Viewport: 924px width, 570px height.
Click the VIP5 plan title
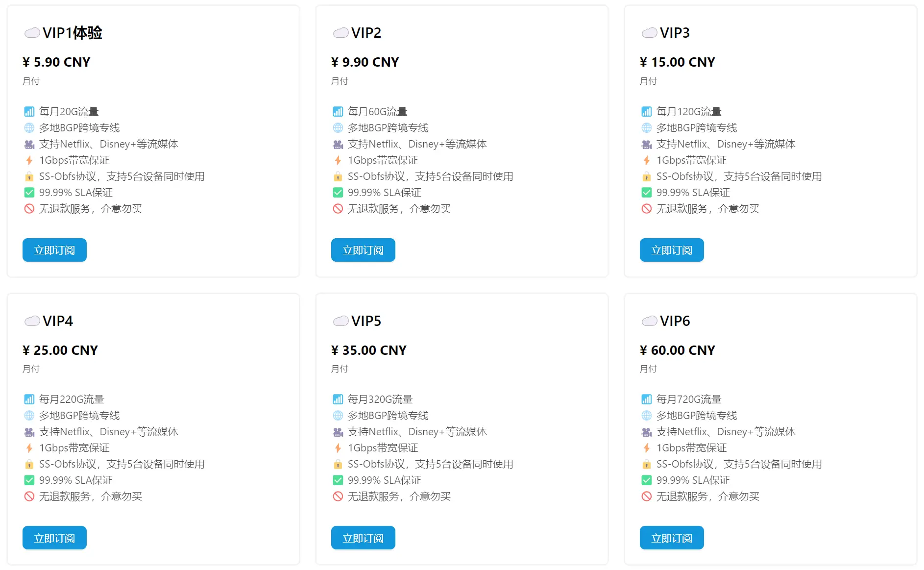[366, 321]
